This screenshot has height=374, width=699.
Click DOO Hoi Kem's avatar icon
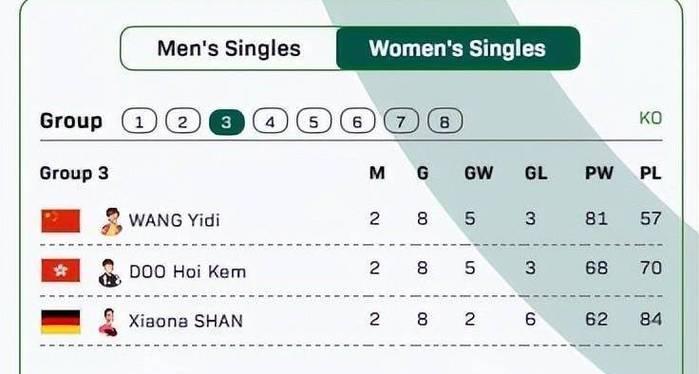click(110, 272)
